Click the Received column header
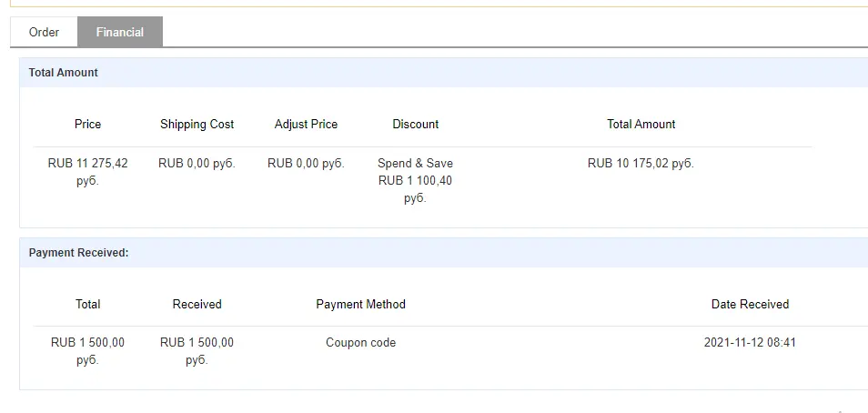The width and height of the screenshot is (868, 413). point(197,304)
